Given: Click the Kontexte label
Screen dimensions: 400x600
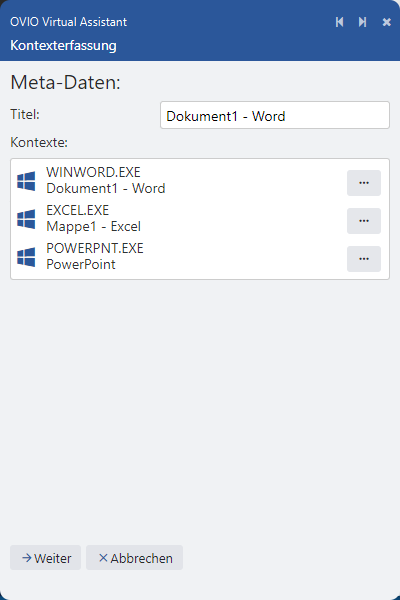Looking at the screenshot, I should 39,142.
